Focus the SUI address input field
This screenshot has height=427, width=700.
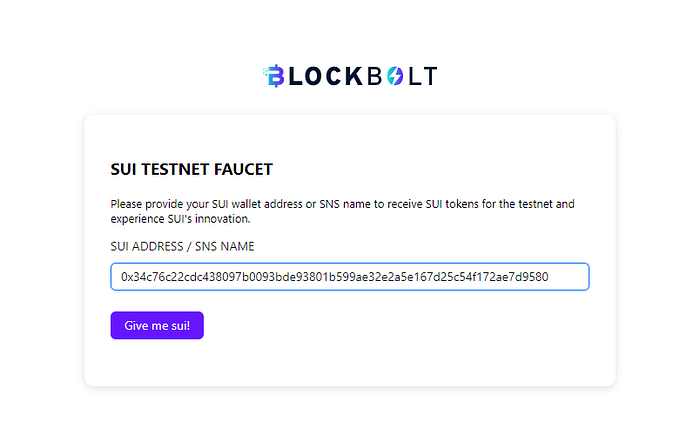click(350, 276)
